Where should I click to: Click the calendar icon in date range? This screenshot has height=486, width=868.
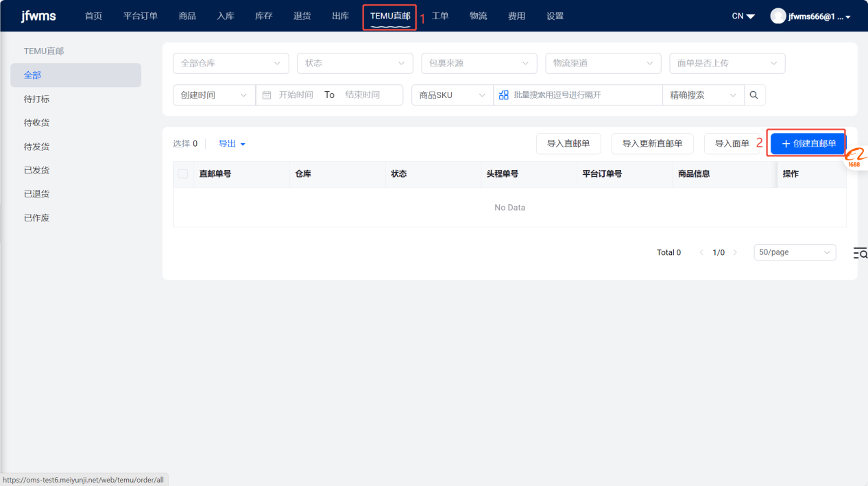click(x=267, y=95)
